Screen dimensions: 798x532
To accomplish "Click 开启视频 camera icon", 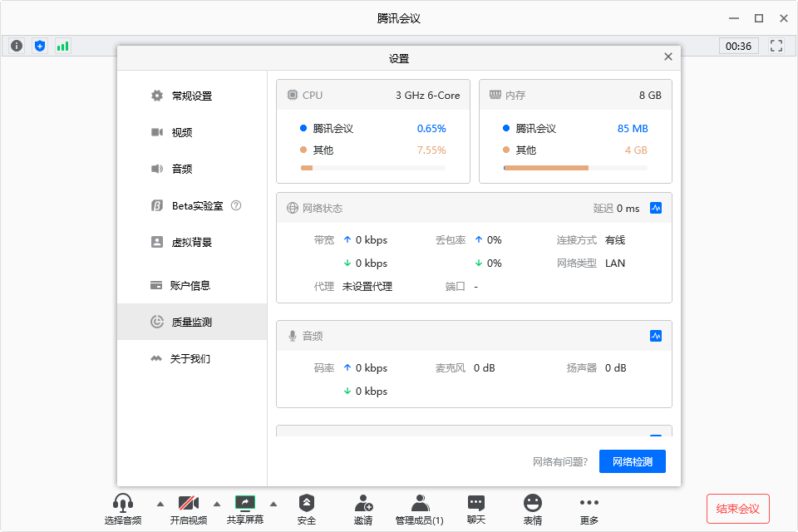I will tap(189, 503).
